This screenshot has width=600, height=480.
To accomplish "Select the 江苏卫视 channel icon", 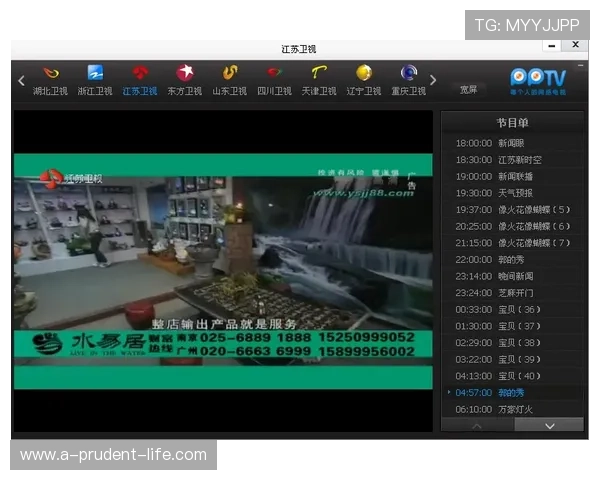I will coord(140,73).
